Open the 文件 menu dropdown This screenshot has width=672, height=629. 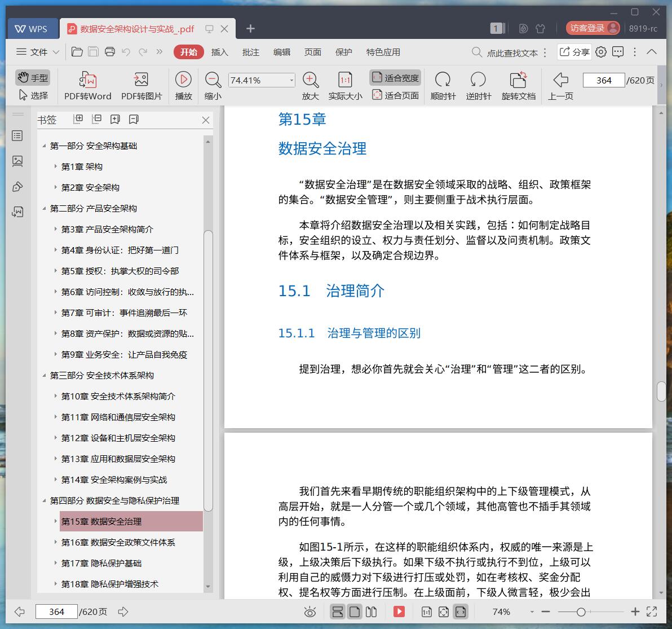coord(38,52)
